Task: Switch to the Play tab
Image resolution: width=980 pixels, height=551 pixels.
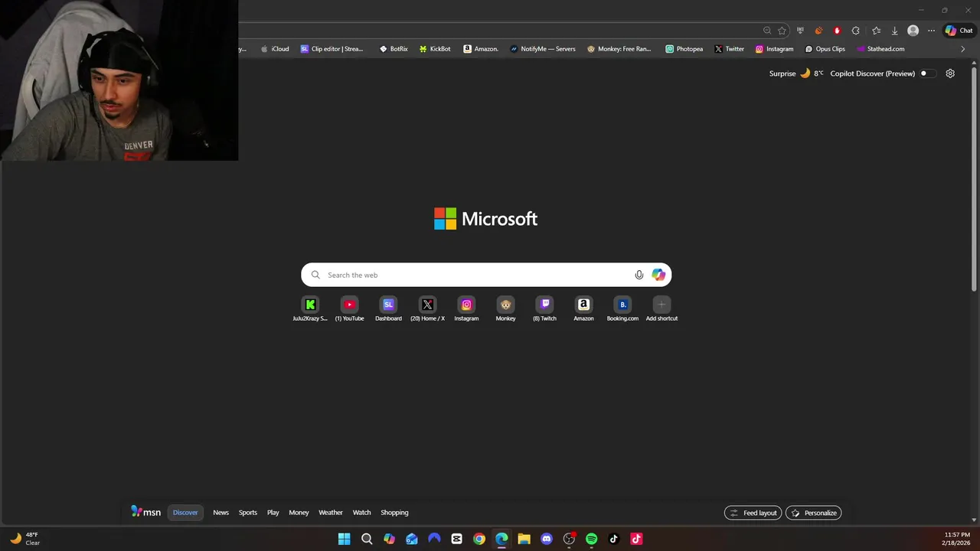Action: point(273,513)
